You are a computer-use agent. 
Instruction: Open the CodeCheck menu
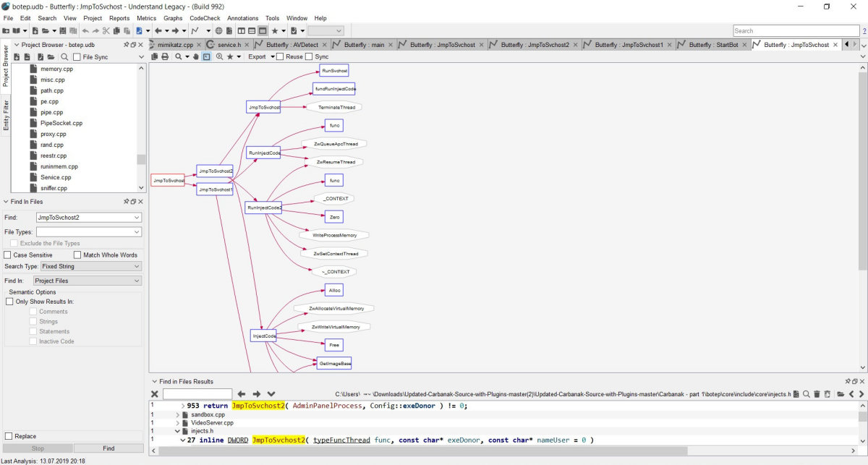(x=205, y=18)
